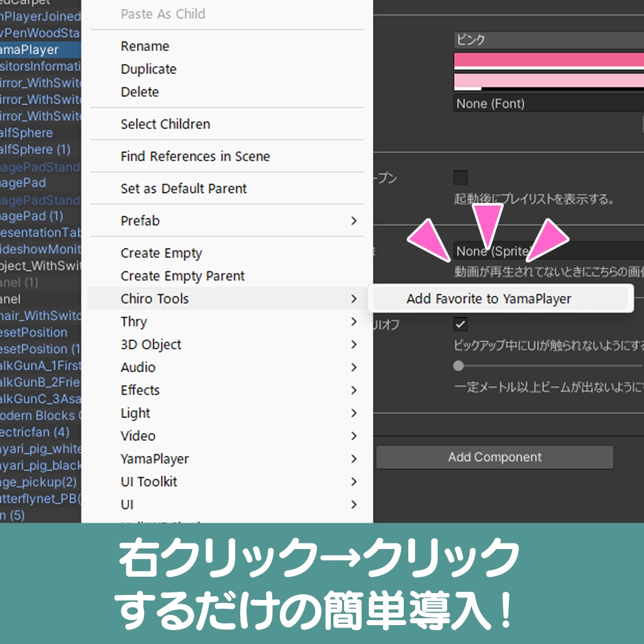Open the UI Toolkit submenu
The image size is (644, 644).
click(x=226, y=482)
